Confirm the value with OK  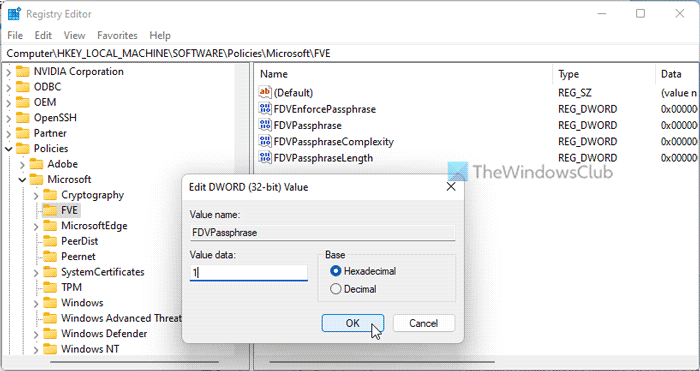pos(353,323)
